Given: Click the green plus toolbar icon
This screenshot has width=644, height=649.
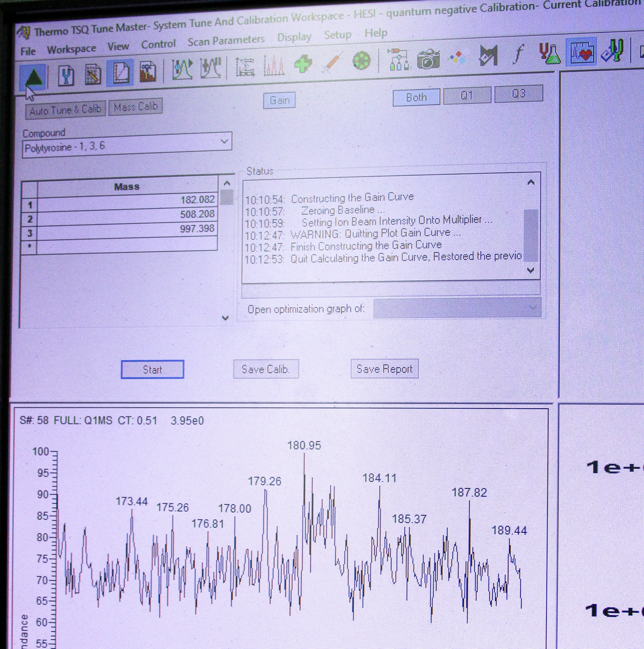Looking at the screenshot, I should [x=303, y=63].
